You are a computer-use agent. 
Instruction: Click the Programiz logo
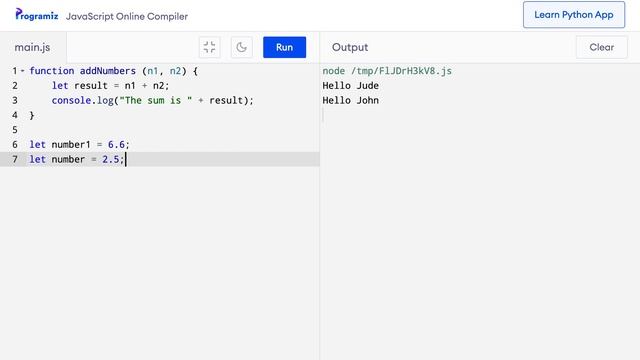[36, 15]
